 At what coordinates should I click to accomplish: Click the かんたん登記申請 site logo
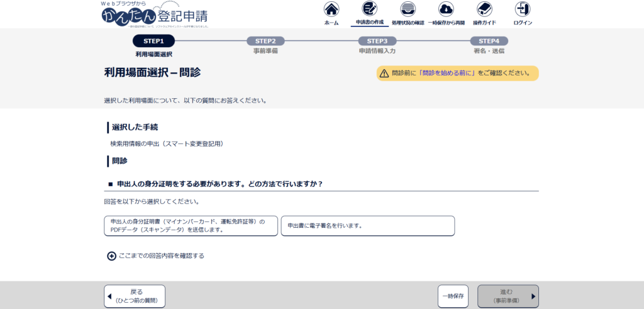[154, 15]
